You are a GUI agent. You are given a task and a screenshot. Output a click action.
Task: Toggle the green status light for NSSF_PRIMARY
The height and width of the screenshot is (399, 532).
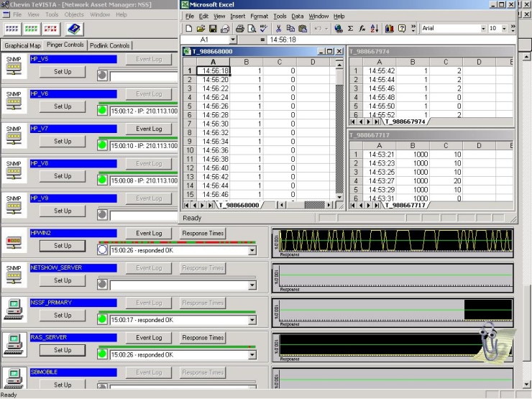102,320
